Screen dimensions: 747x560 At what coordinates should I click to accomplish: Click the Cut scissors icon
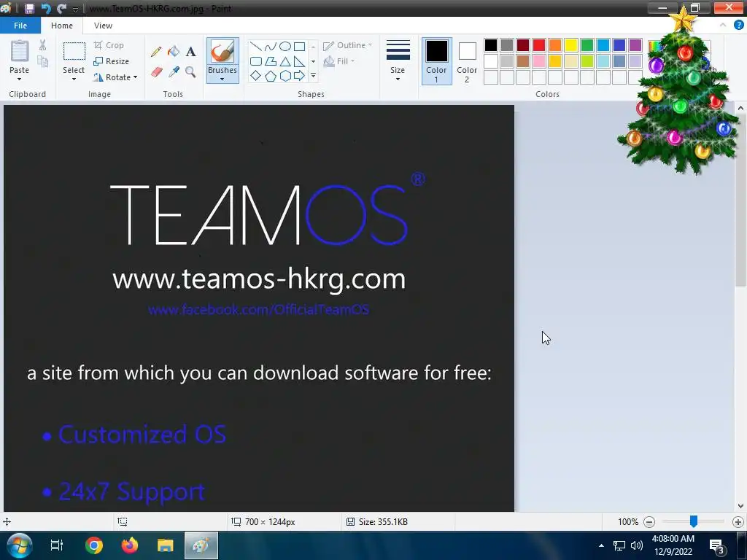coord(42,45)
